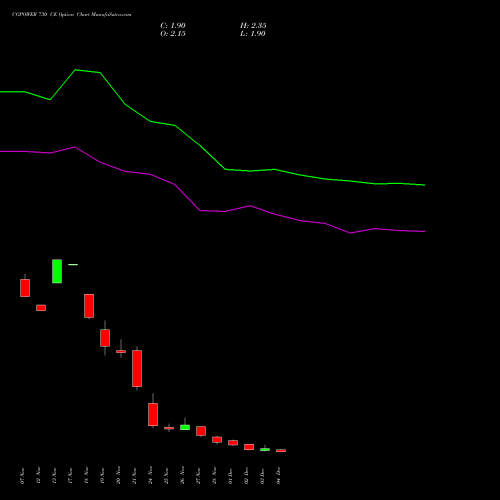Select the red candlestick above 07 Nov
This screenshot has height=500, width=500.
(25, 288)
